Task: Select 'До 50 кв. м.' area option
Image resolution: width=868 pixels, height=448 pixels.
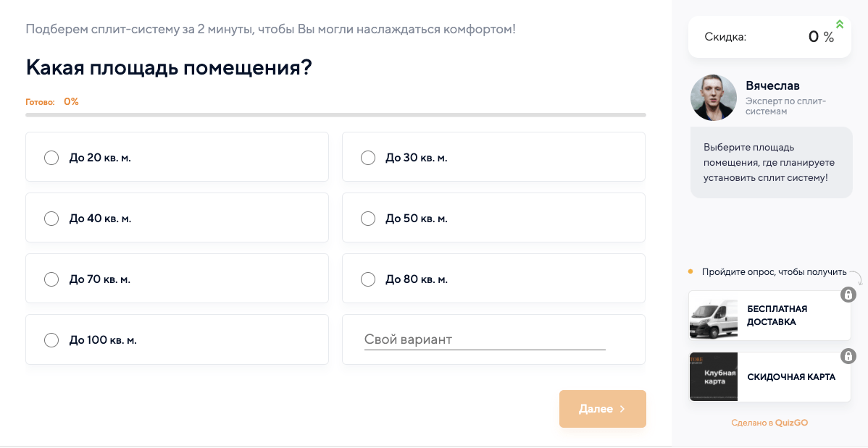Action: click(x=368, y=219)
